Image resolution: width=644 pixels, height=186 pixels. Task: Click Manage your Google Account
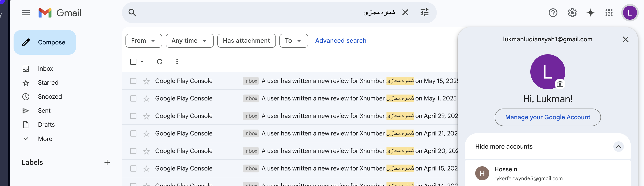[548, 117]
